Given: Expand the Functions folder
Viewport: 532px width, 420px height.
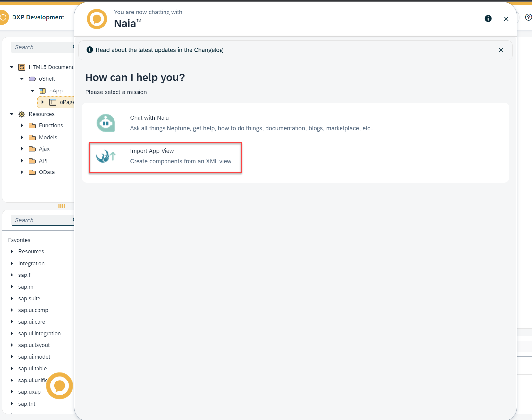Looking at the screenshot, I should [22, 125].
